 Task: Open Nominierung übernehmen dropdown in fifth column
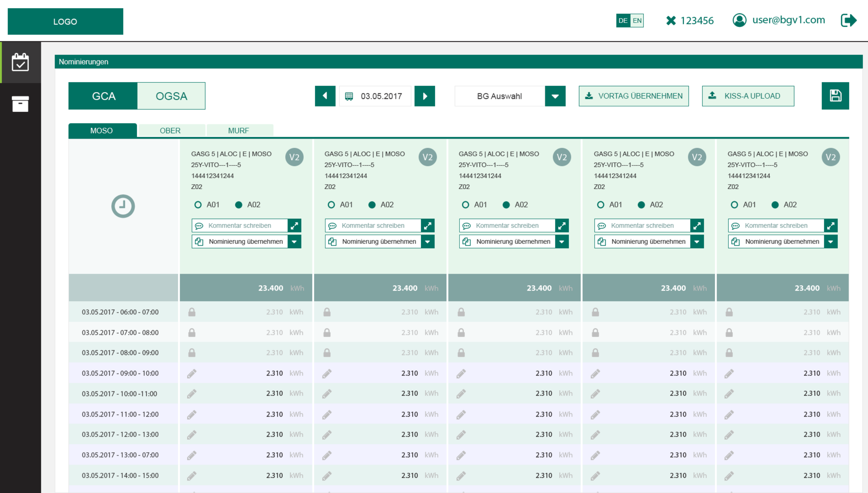click(x=831, y=242)
